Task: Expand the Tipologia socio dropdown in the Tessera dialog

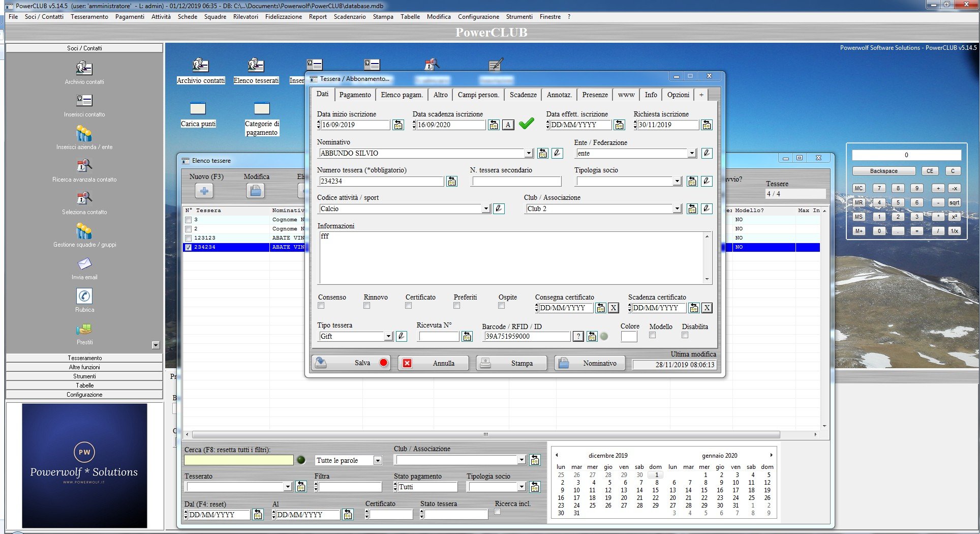Action: coord(677,182)
